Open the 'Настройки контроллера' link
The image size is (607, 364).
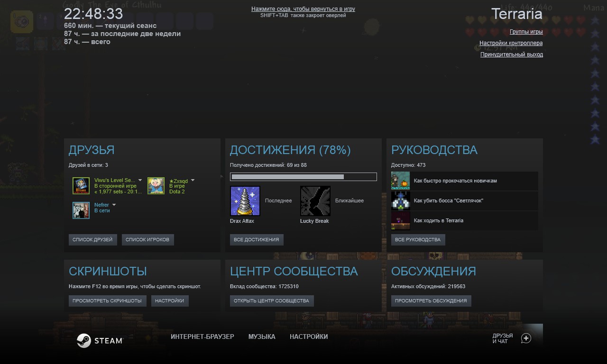[x=511, y=43]
